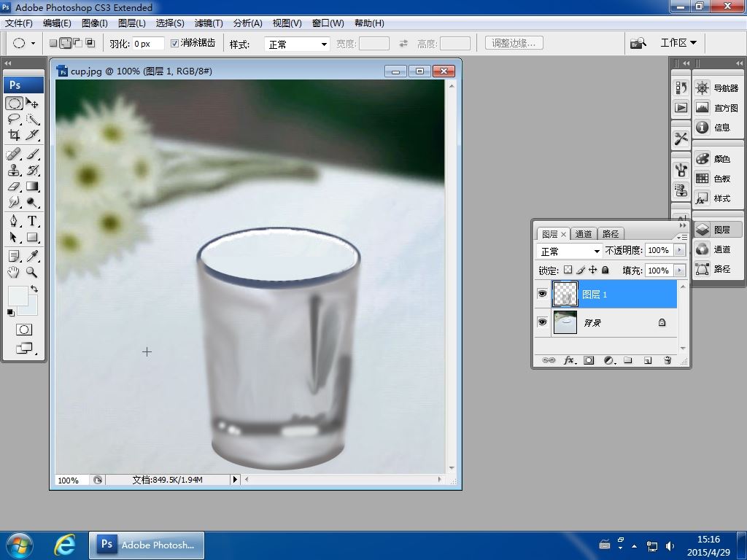Open the layer style fx menu
747x560 pixels.
tap(569, 360)
